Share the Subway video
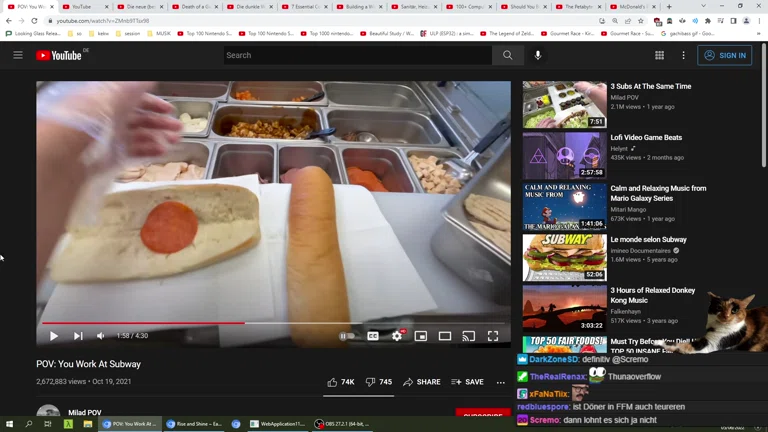This screenshot has width=768, height=432. [422, 382]
